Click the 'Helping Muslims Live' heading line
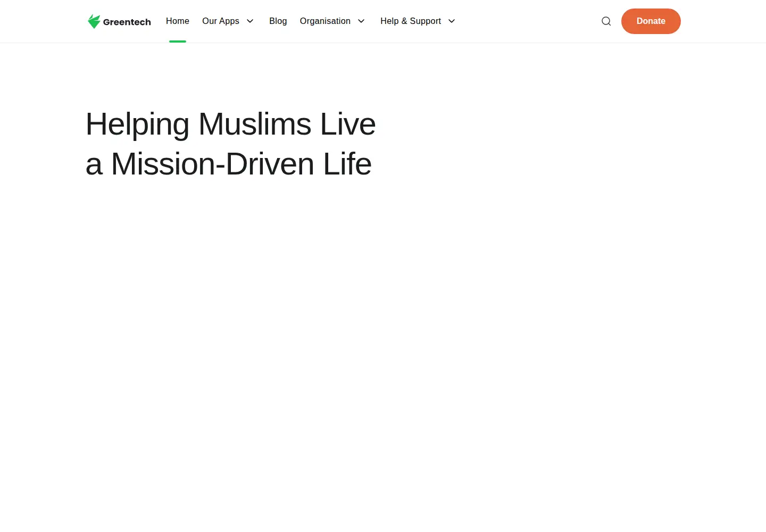 pos(231,124)
